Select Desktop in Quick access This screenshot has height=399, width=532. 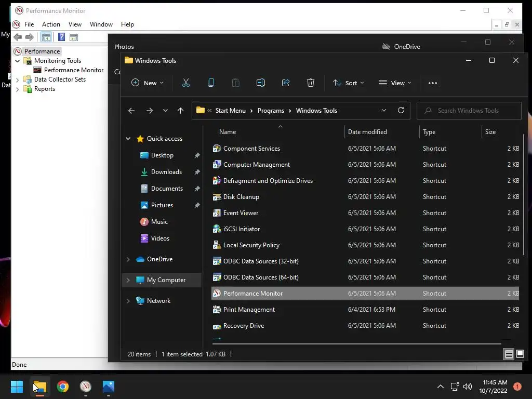(x=162, y=155)
